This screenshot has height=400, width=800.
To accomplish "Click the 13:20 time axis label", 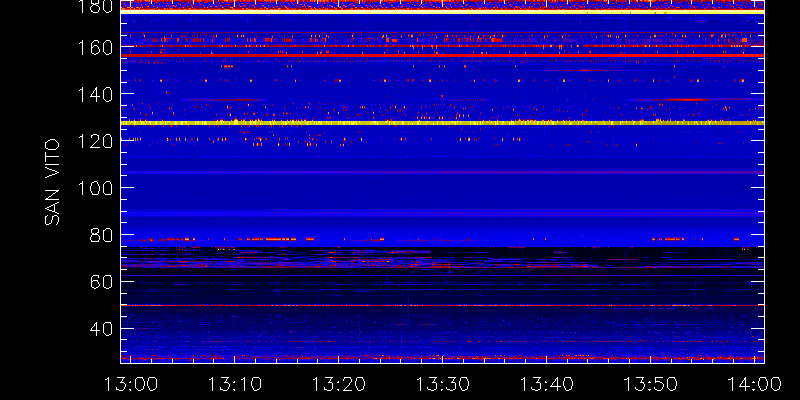I will tap(338, 383).
